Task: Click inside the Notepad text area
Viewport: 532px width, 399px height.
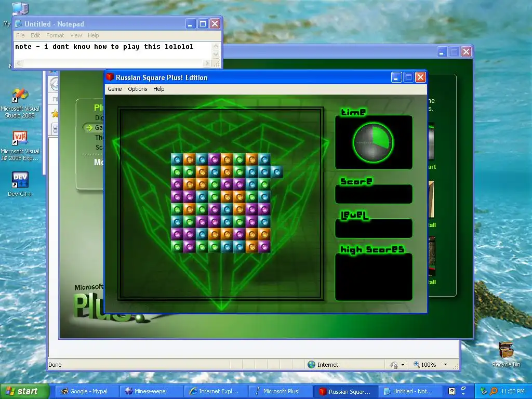Action: point(113,50)
